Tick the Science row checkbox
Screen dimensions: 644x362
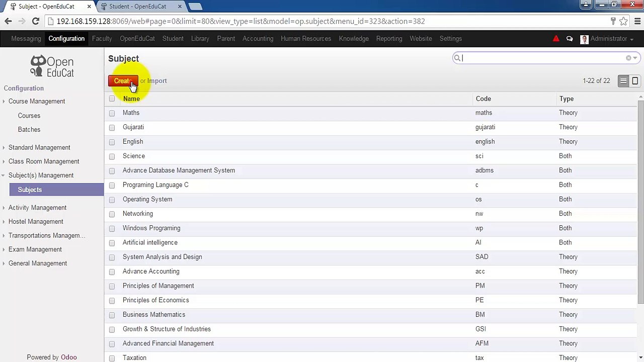pos(112,156)
